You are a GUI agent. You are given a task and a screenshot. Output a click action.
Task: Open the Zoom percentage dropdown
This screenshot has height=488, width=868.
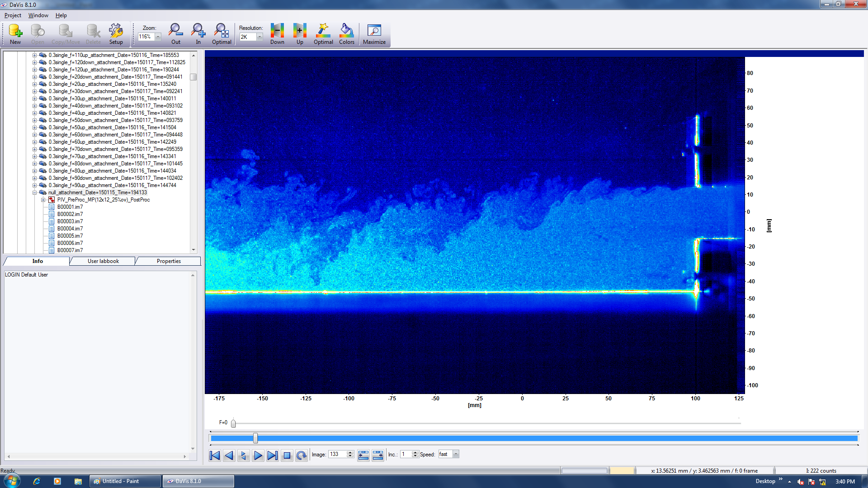tap(158, 37)
